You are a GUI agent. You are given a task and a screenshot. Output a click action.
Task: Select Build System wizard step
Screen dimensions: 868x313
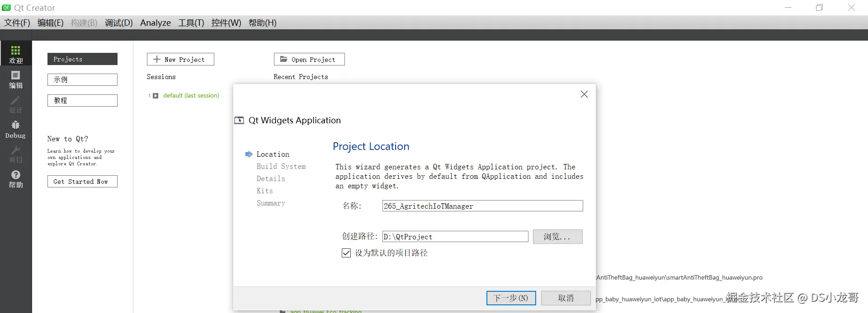pyautogui.click(x=281, y=167)
